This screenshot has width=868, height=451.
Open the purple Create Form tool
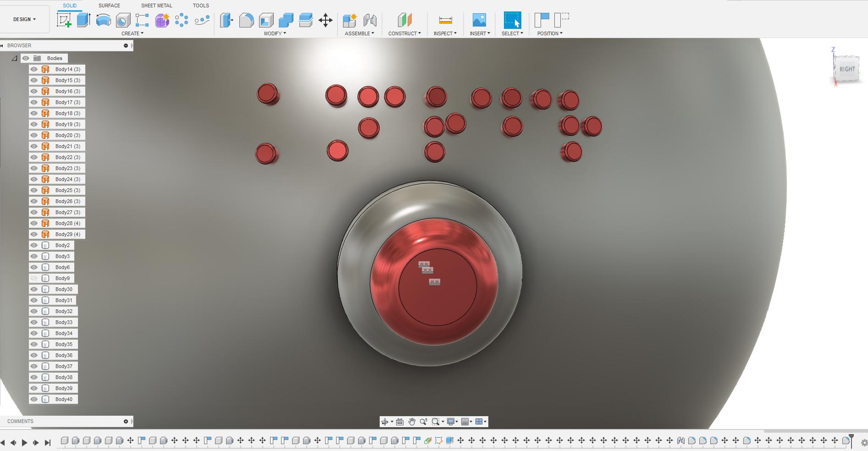tap(162, 20)
